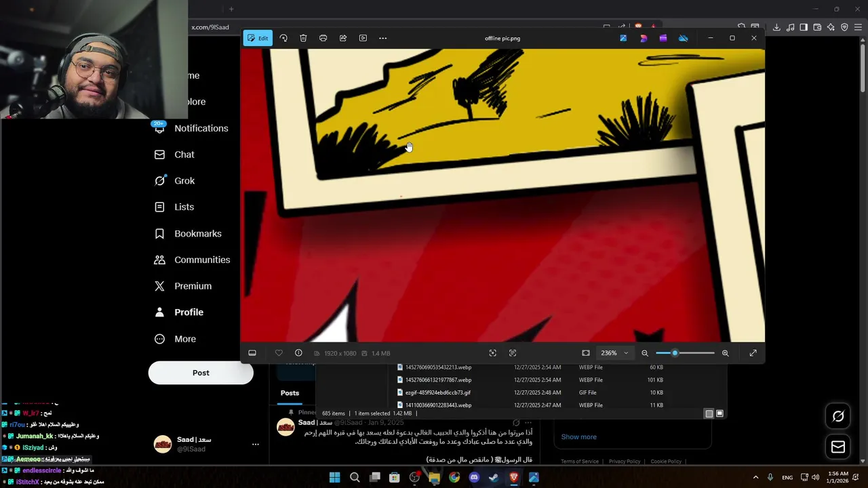This screenshot has width=868, height=488.
Task: Open Grok in X sidebar
Action: [174, 181]
